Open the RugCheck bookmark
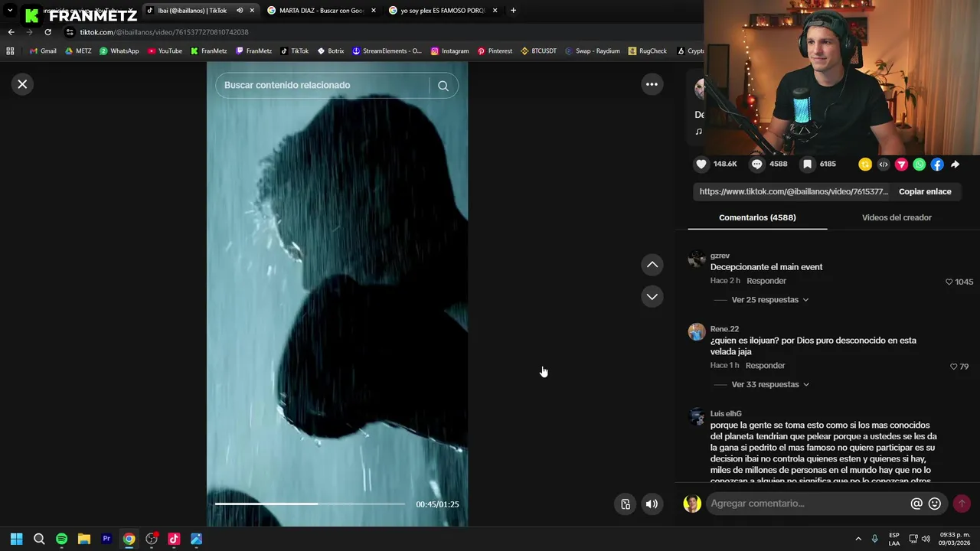This screenshot has height=551, width=980. point(647,51)
